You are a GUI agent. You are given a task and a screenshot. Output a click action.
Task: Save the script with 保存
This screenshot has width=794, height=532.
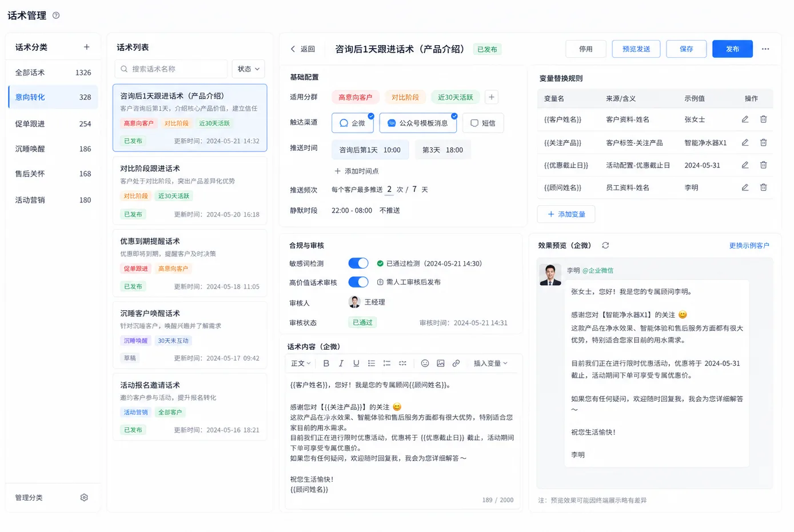coord(687,49)
